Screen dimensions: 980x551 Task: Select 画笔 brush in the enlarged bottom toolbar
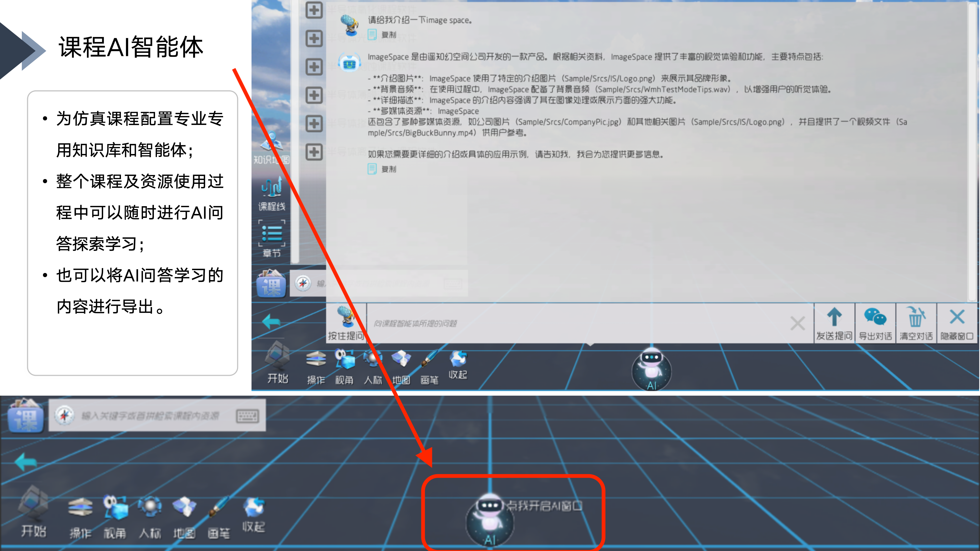click(219, 518)
